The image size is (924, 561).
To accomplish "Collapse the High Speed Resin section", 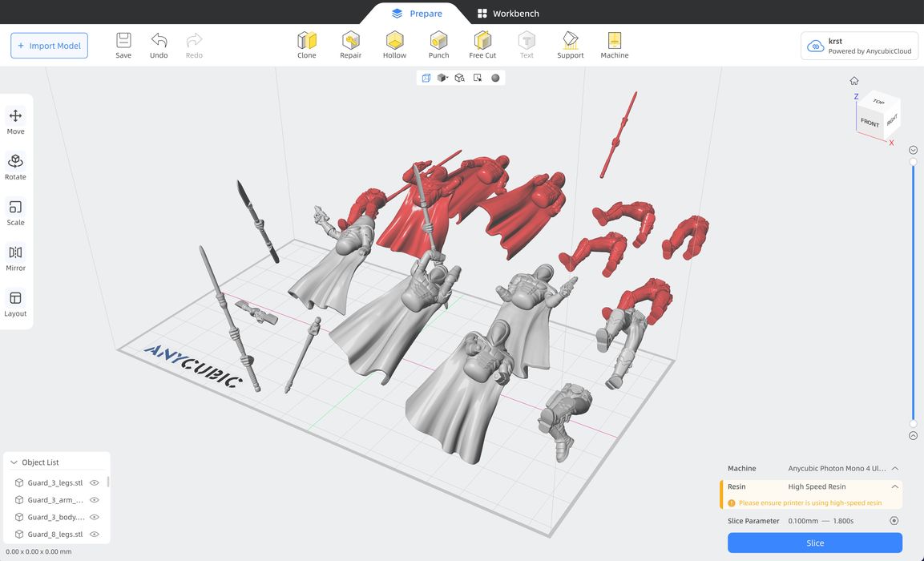I will [895, 486].
